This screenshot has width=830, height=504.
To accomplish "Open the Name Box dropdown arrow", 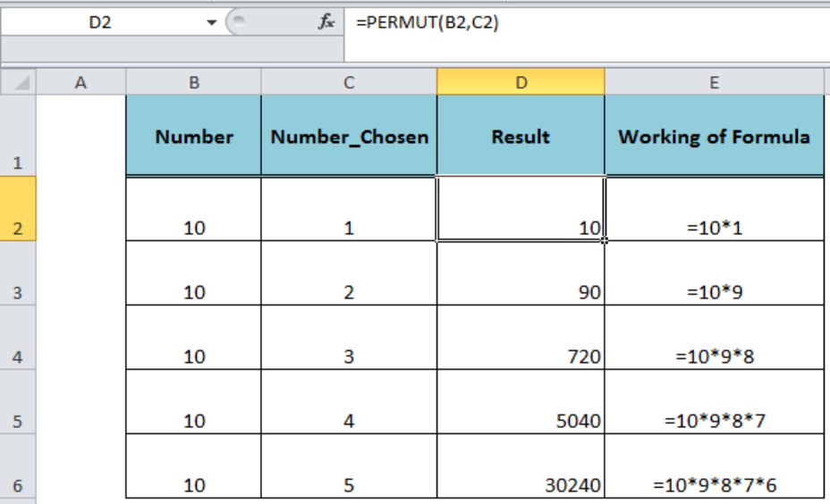I will [211, 22].
